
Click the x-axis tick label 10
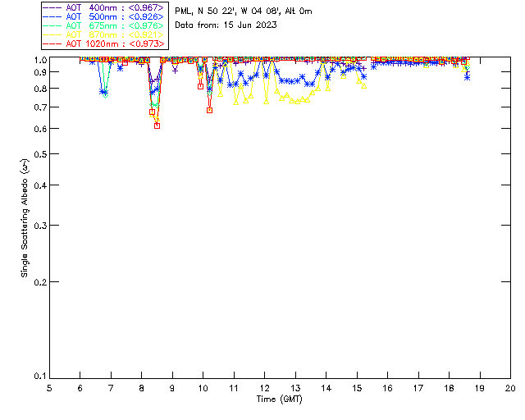(203, 388)
